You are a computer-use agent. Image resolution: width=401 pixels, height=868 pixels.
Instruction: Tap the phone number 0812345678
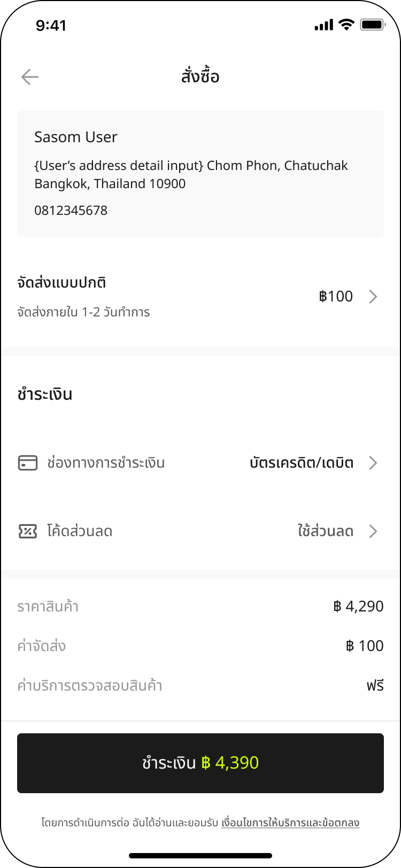click(71, 211)
